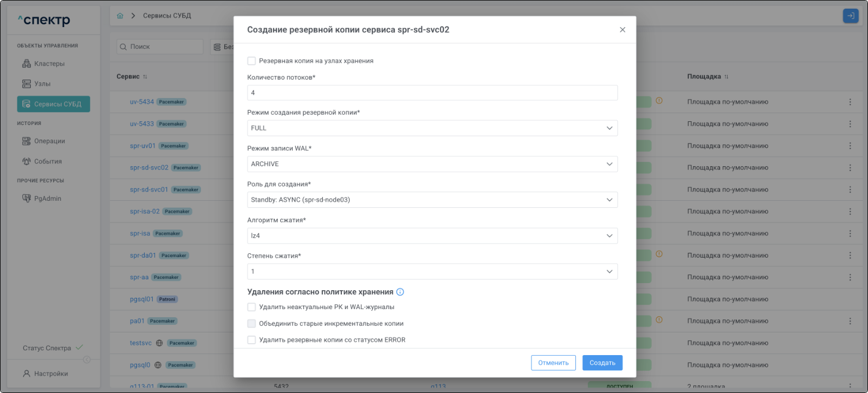
Task: Tick delete backups with ERROR status
Action: click(x=251, y=340)
